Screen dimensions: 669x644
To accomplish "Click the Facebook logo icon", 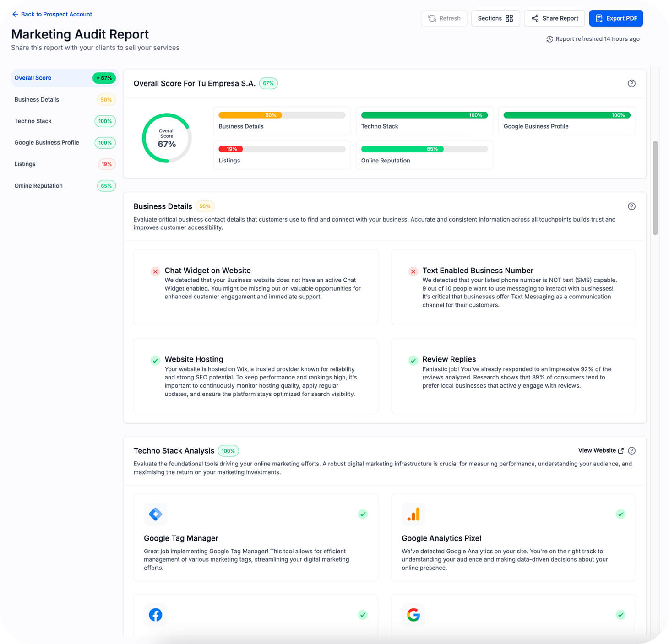I will 155,615.
